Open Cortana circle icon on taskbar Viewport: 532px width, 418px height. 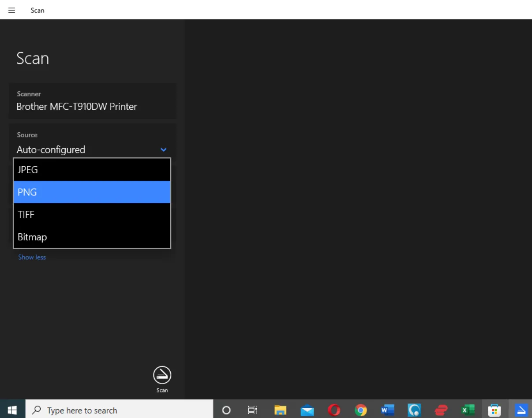pos(226,411)
